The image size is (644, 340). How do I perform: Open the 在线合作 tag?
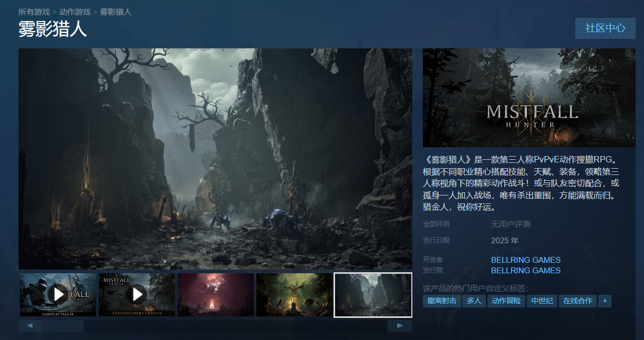coord(577,301)
